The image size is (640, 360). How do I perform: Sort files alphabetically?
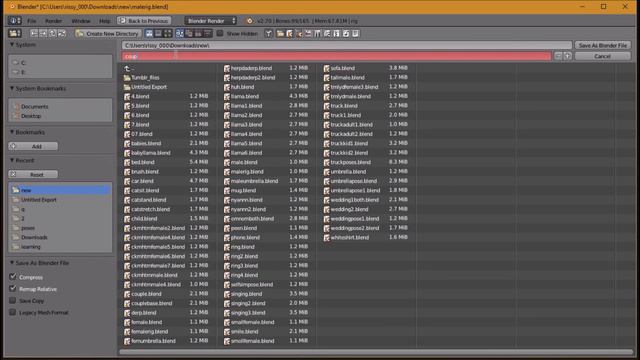[x=180, y=33]
